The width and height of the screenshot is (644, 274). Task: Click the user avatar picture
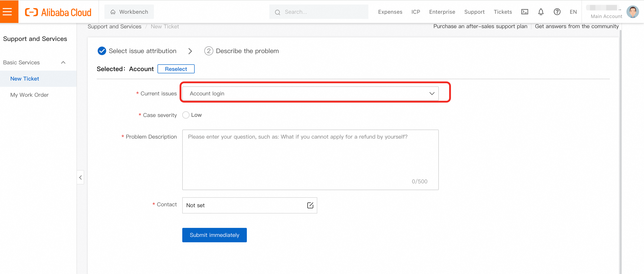click(632, 12)
